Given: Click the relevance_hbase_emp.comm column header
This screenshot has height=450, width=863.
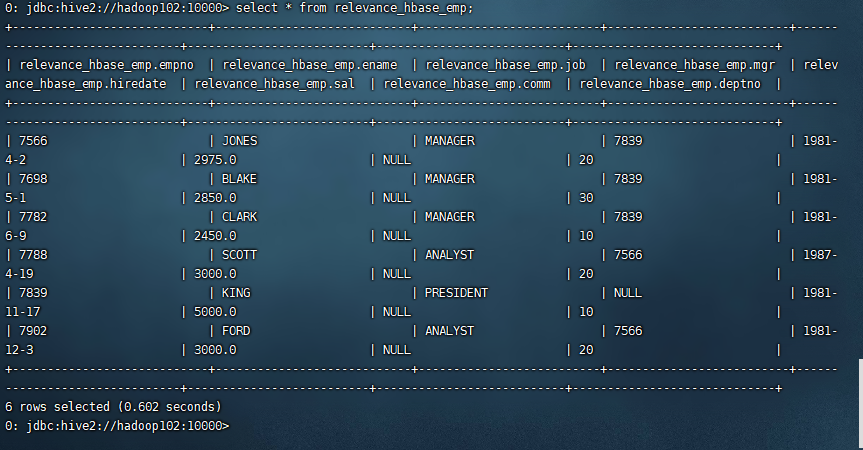Looking at the screenshot, I should click(x=467, y=84).
